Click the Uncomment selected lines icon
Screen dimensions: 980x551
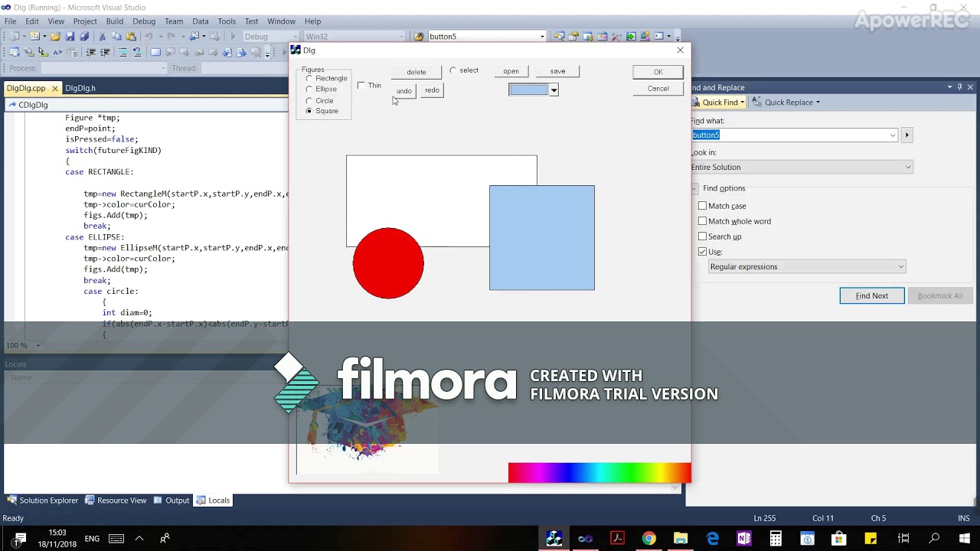[137, 52]
